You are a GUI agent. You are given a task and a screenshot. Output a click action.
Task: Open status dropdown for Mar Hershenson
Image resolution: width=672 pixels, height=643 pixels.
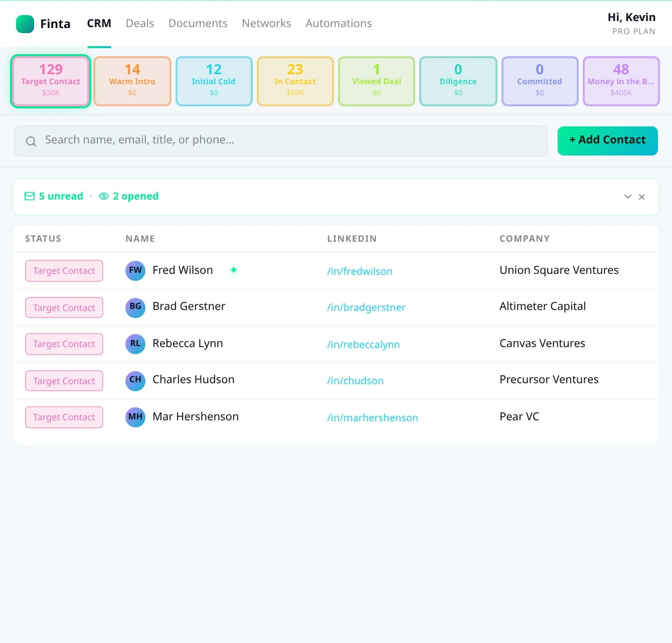pos(64,417)
